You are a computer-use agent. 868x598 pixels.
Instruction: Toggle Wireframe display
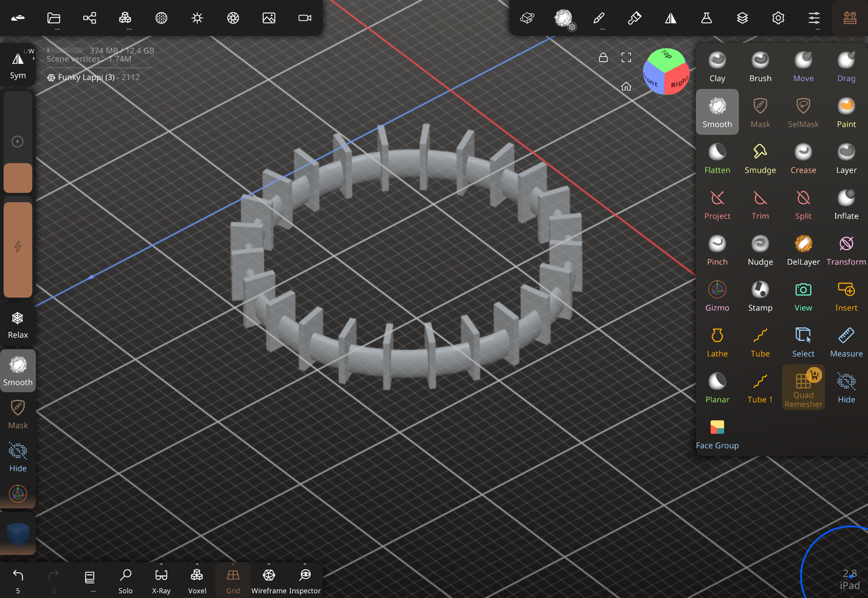[269, 579]
